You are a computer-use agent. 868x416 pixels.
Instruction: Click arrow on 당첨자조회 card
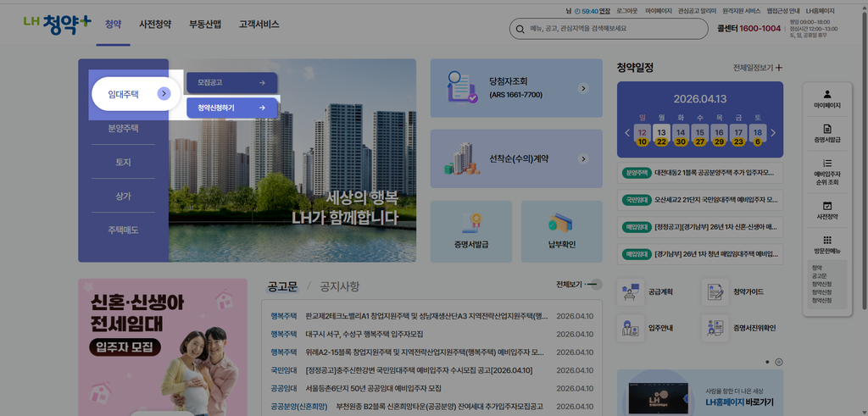(583, 88)
